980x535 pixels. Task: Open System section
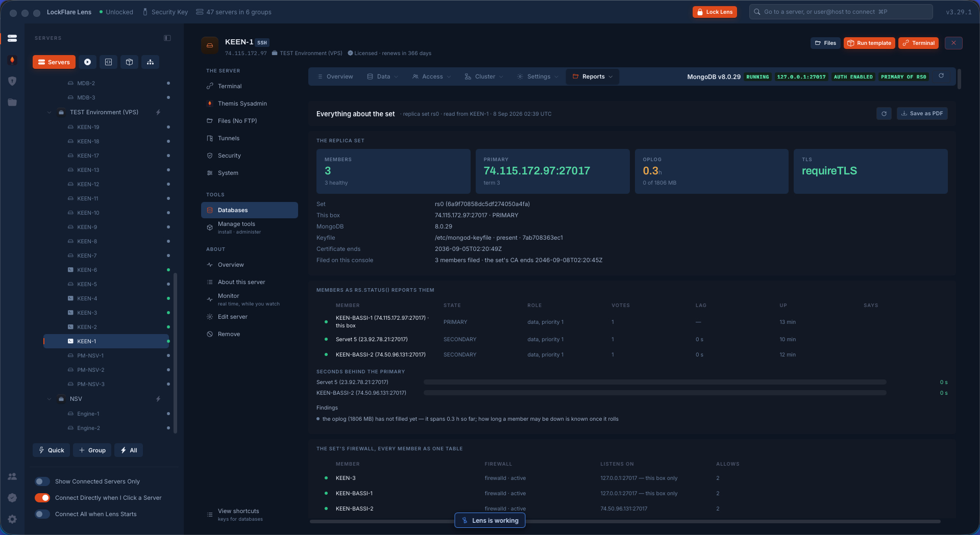tap(250, 173)
